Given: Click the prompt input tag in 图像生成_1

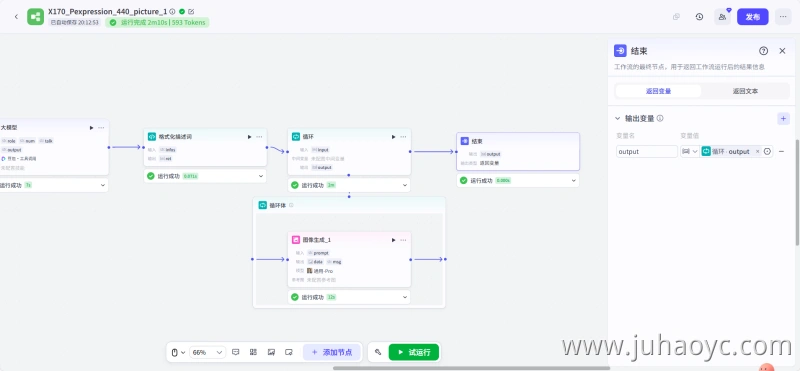Looking at the screenshot, I should (319, 253).
